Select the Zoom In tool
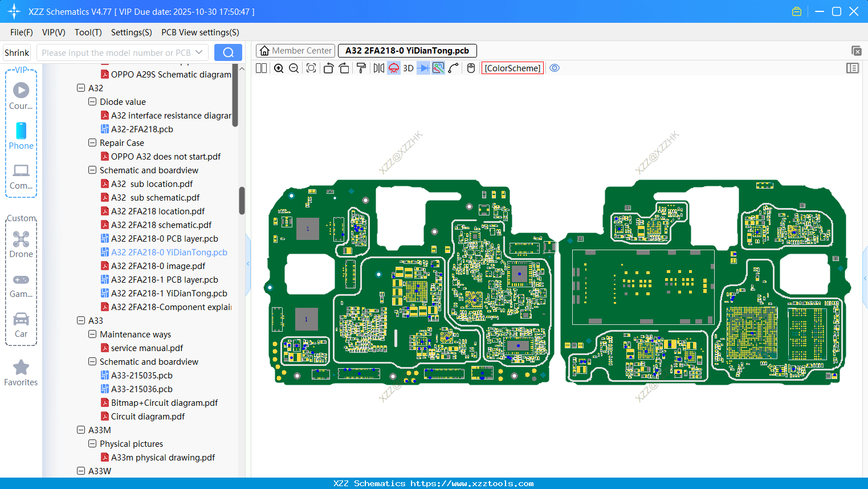 tap(279, 68)
